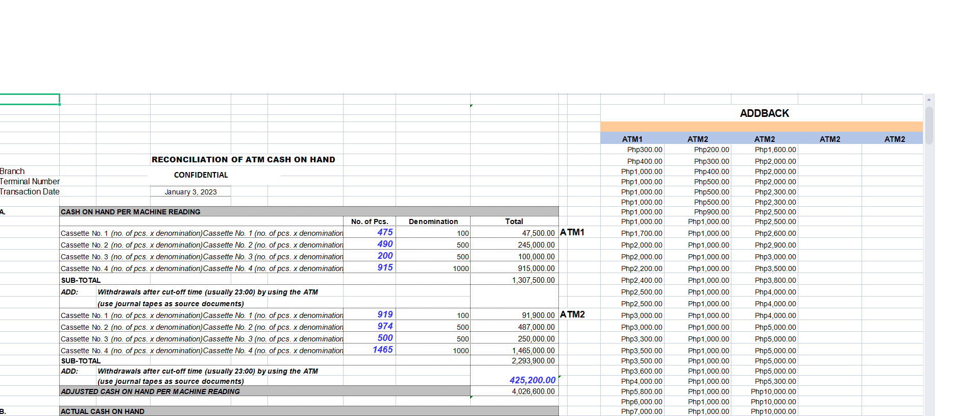Click the vertical scrollbar thumb

click(x=929, y=125)
